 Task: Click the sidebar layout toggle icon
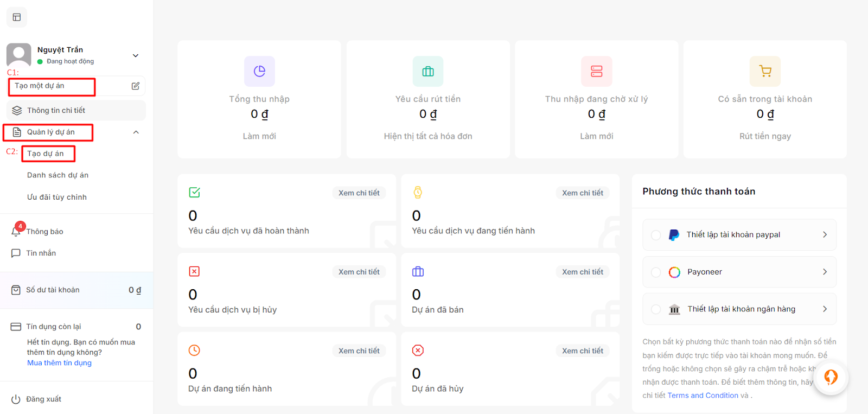tap(17, 17)
